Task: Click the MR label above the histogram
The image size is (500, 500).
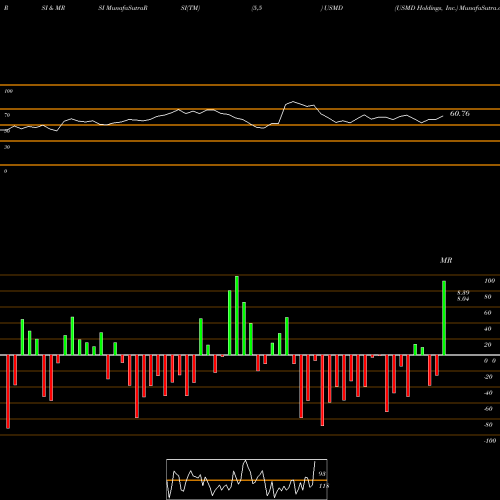Action: click(x=446, y=260)
